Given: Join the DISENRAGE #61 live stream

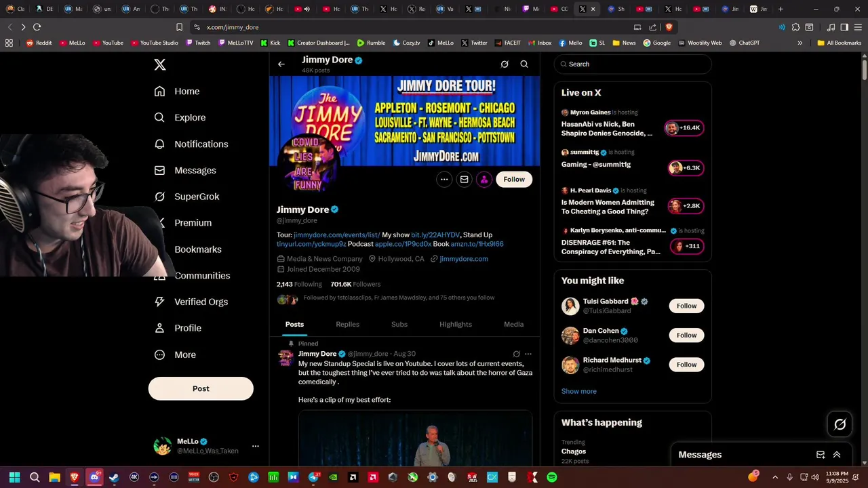Looking at the screenshot, I should pos(687,246).
